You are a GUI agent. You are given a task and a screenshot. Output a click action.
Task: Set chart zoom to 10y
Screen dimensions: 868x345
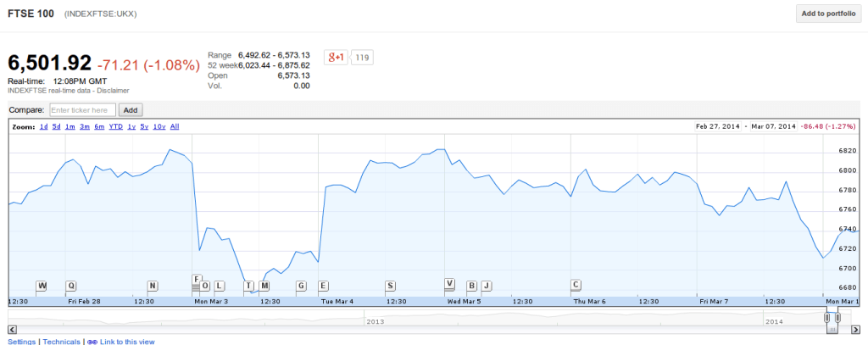pos(159,127)
